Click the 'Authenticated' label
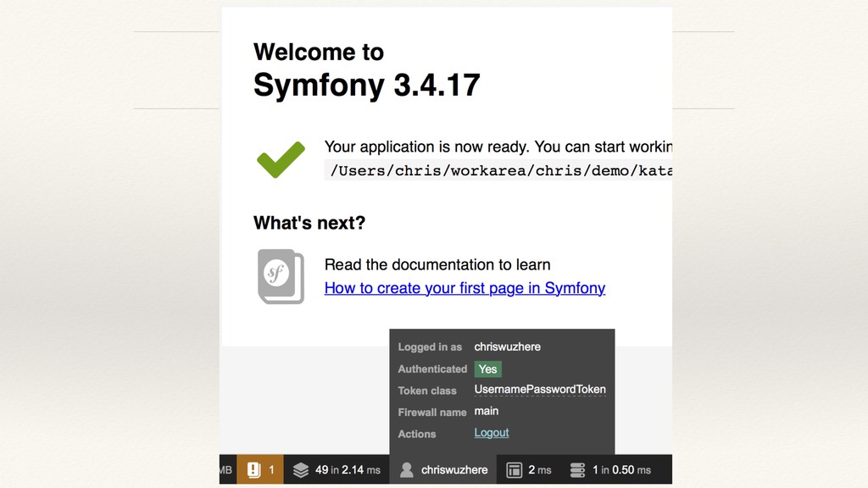The width and height of the screenshot is (868, 488). click(x=432, y=369)
